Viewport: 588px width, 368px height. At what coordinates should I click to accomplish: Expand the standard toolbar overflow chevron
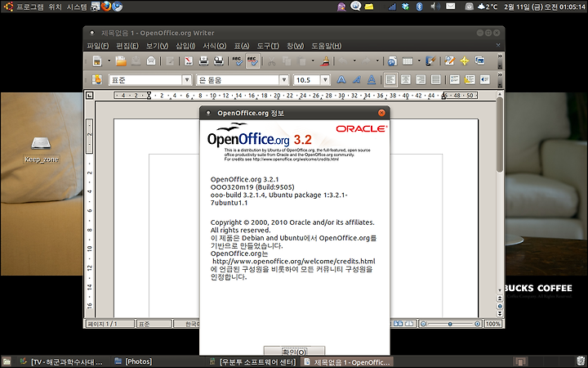pyautogui.click(x=500, y=56)
